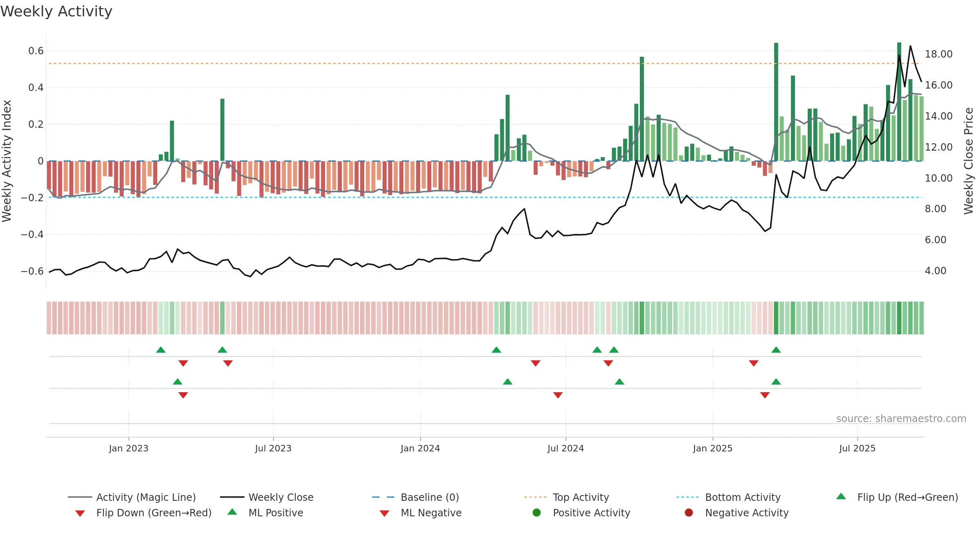Click the tall green bar in May 2023
Screen dimensions: 980x551
pos(223,130)
